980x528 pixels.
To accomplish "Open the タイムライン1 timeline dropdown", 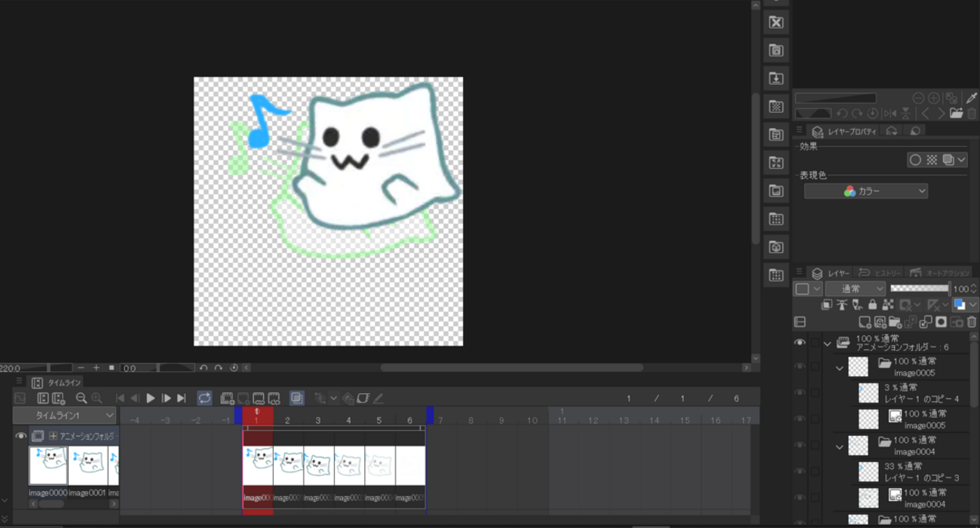I will (65, 415).
